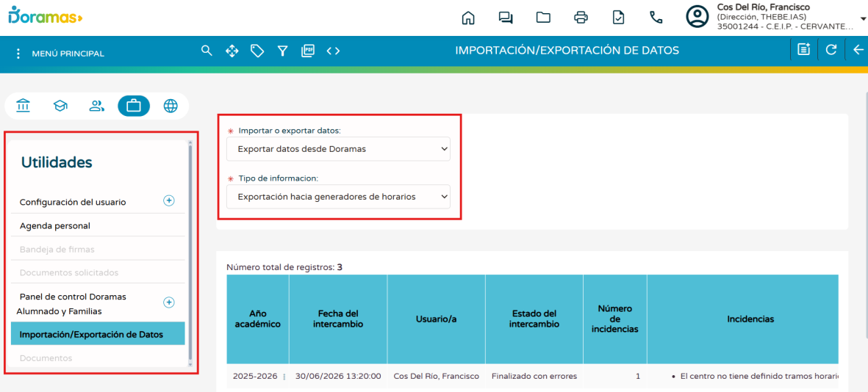
Task: Expand Panel de control Doramas plus icon
Action: coord(169,302)
